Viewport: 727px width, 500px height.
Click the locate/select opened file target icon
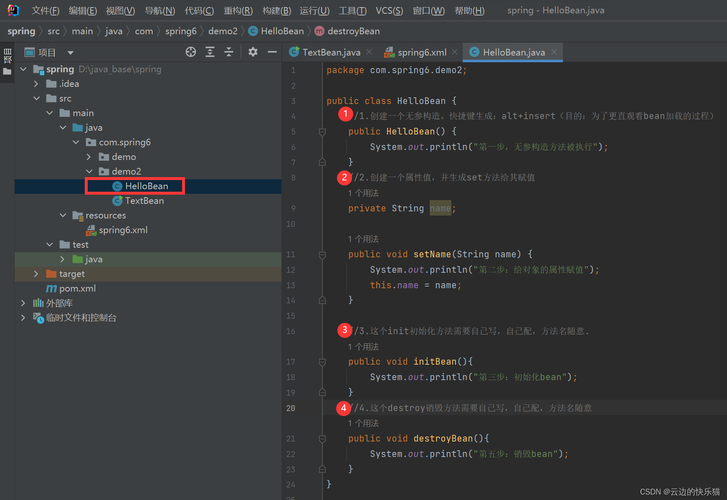[191, 52]
